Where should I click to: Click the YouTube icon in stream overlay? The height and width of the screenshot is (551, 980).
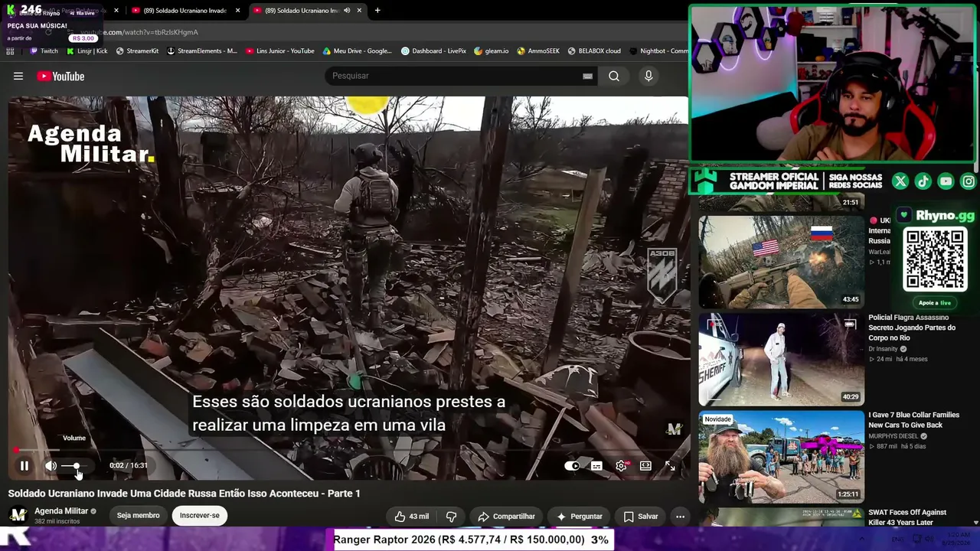click(x=946, y=181)
